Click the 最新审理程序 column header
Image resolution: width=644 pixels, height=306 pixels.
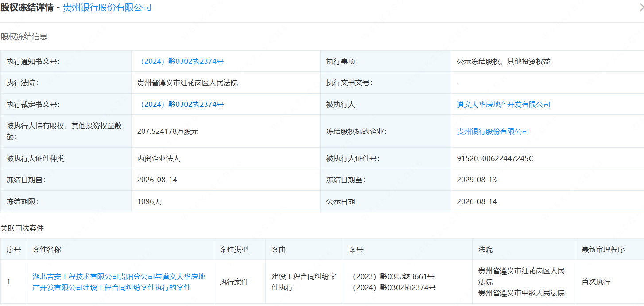point(610,250)
